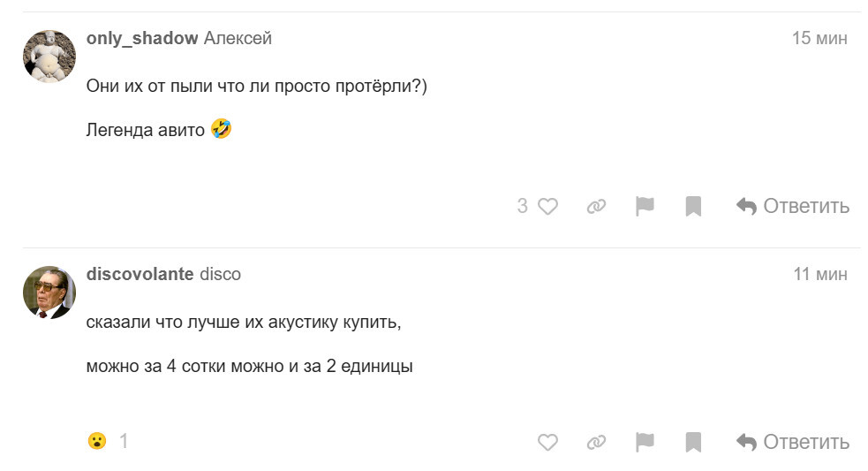The width and height of the screenshot is (868, 471).
Task: Click the surprised emoji reaction on discovolante's comment
Action: coord(97,440)
